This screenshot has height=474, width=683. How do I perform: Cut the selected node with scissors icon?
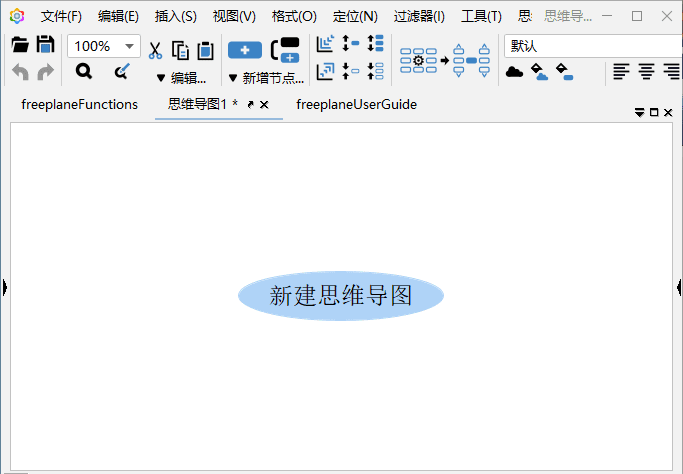(155, 51)
